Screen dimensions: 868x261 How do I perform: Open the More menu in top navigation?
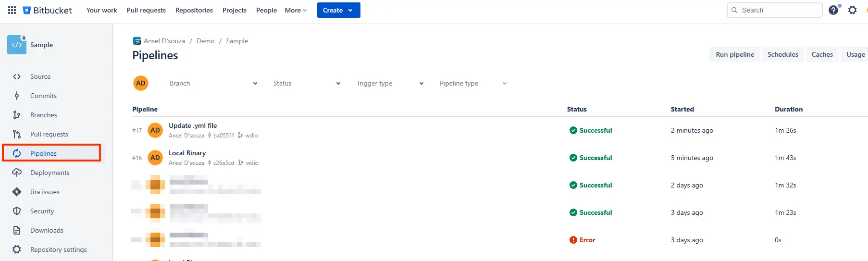click(x=295, y=10)
